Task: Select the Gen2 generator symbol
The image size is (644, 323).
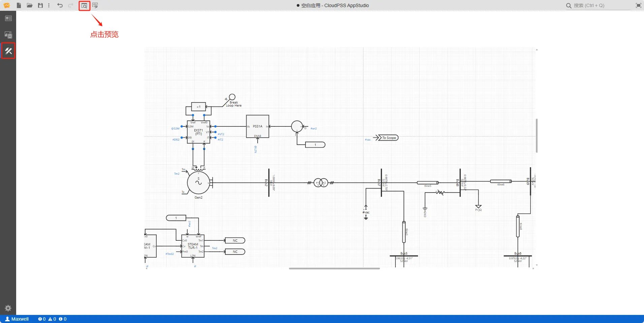Action: [x=198, y=183]
